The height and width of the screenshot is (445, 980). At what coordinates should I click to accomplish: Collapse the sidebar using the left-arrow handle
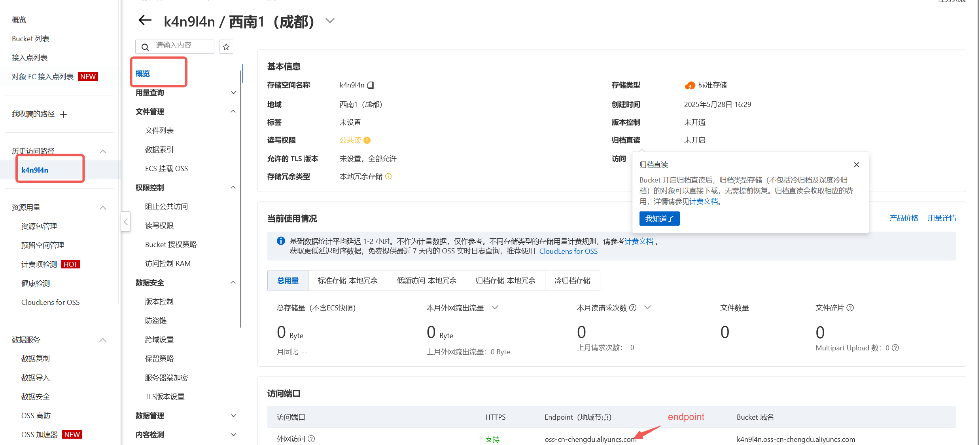126,222
